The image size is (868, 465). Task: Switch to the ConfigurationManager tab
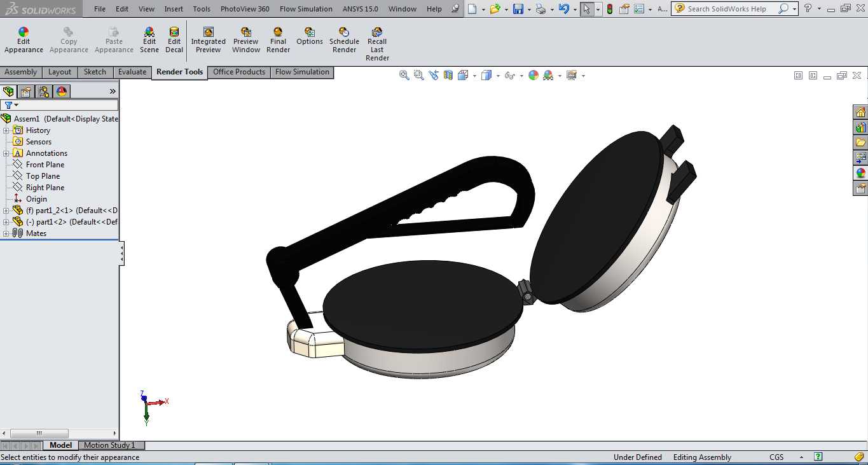[44, 92]
